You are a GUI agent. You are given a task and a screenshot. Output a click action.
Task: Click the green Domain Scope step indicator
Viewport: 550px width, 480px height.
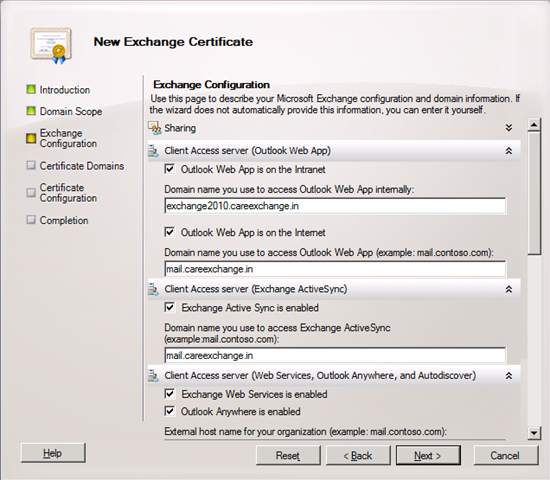(31, 111)
